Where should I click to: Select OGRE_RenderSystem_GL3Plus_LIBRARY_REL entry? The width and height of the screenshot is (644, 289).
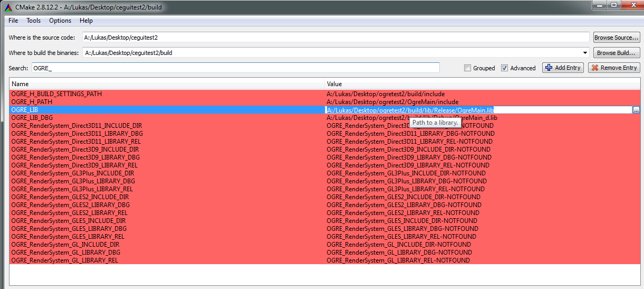[x=72, y=189]
